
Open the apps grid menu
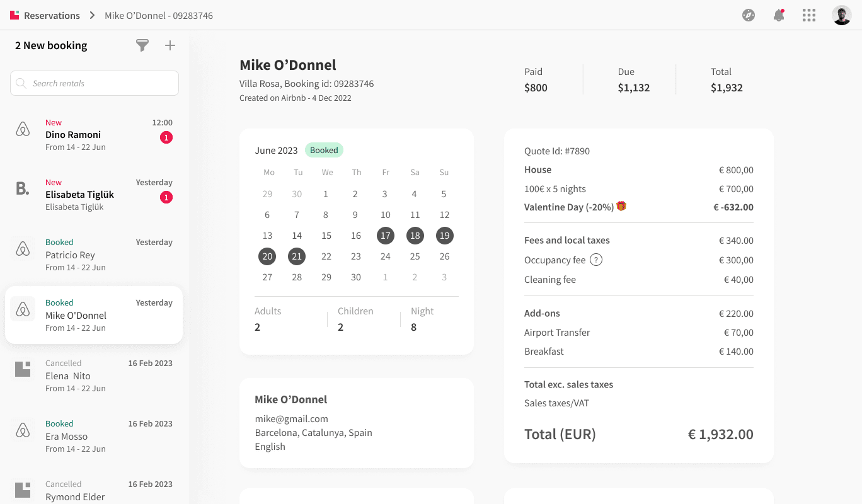(809, 15)
